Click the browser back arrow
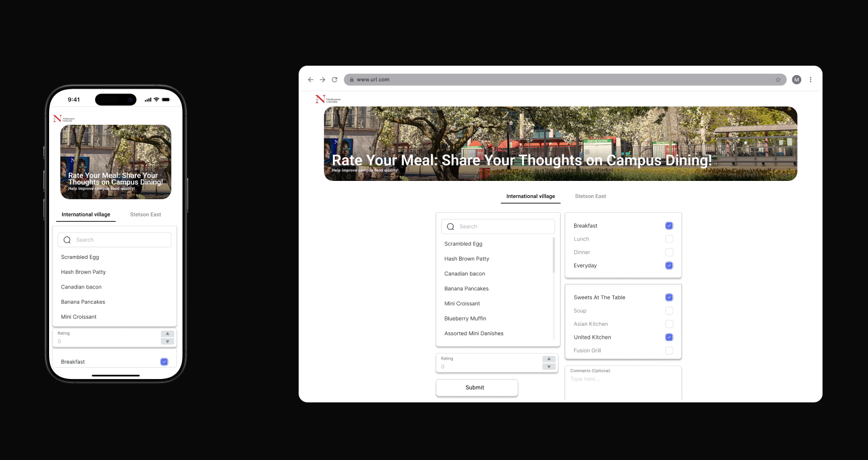This screenshot has height=460, width=868. pos(310,80)
